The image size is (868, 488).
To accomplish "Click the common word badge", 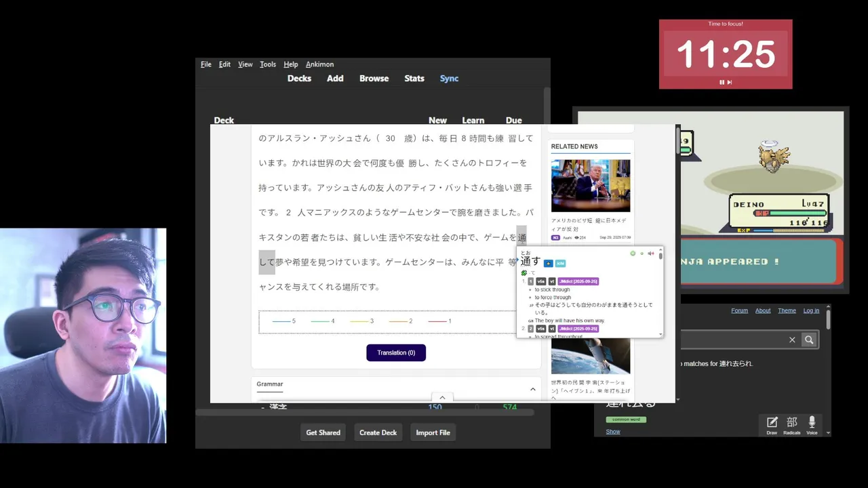I will (626, 420).
